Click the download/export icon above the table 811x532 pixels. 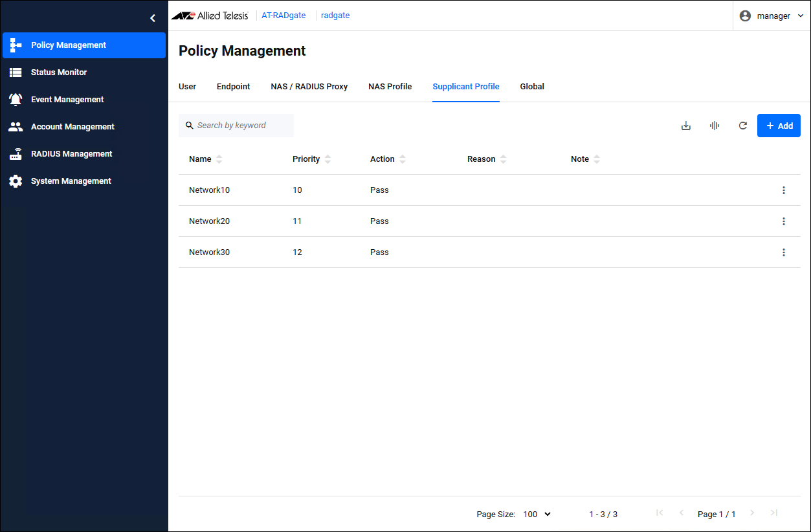pos(686,126)
